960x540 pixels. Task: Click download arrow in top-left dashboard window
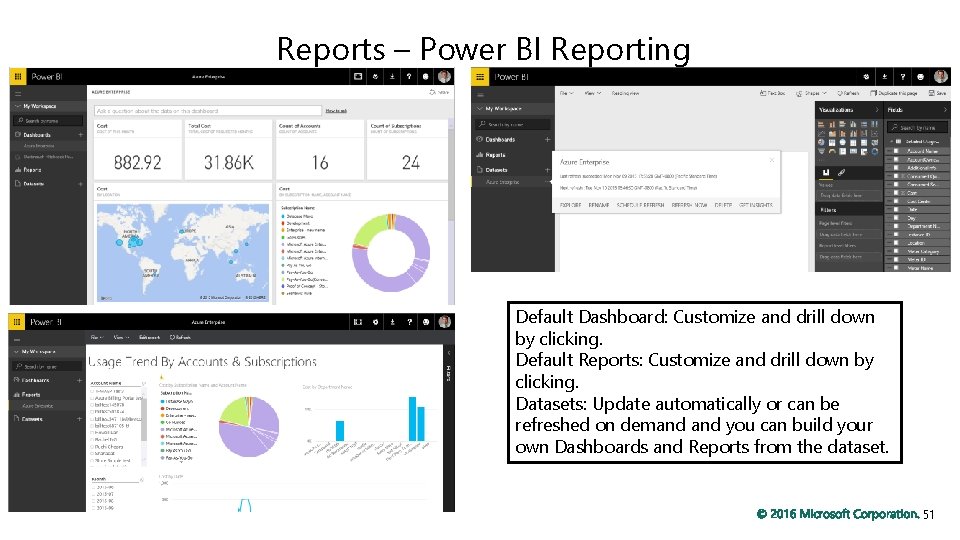point(392,77)
